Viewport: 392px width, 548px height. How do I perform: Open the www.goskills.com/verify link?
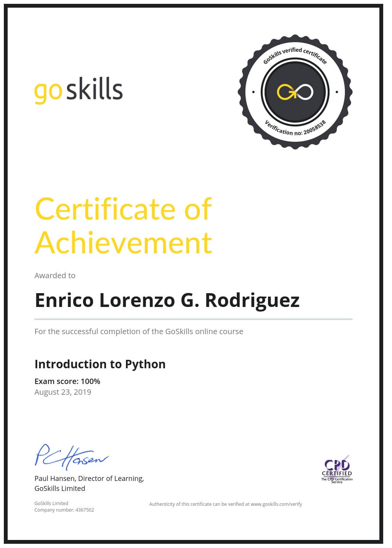[276, 504]
